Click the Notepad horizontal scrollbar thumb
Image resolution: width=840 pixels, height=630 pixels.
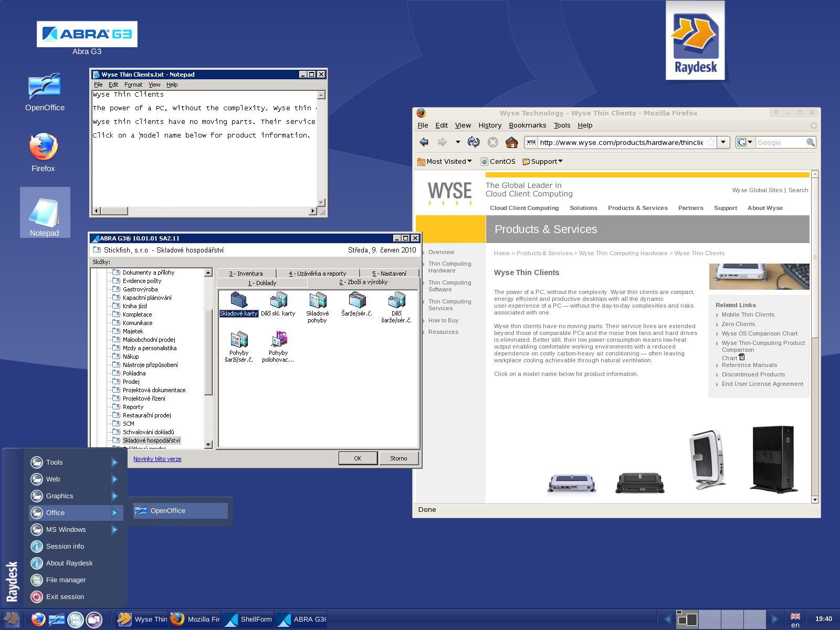point(114,211)
